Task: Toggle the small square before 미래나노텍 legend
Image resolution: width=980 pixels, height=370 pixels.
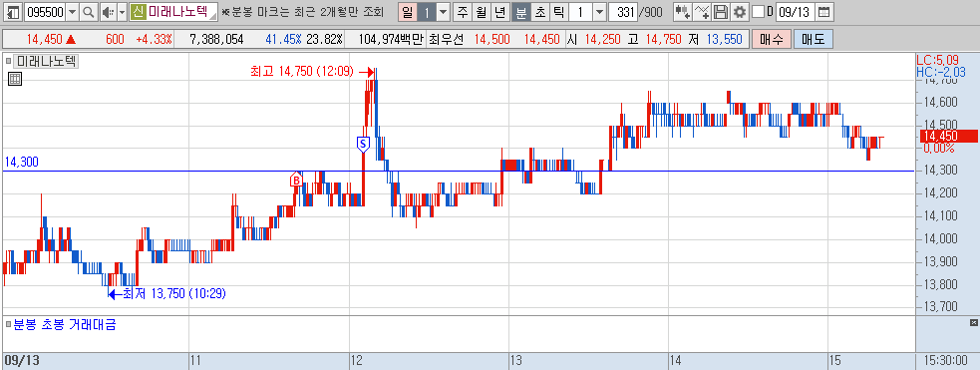Action: point(8,61)
